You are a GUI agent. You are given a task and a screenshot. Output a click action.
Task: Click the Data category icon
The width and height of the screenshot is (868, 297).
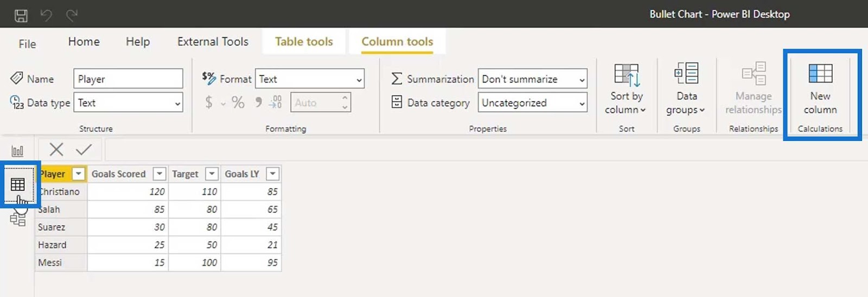[397, 102]
